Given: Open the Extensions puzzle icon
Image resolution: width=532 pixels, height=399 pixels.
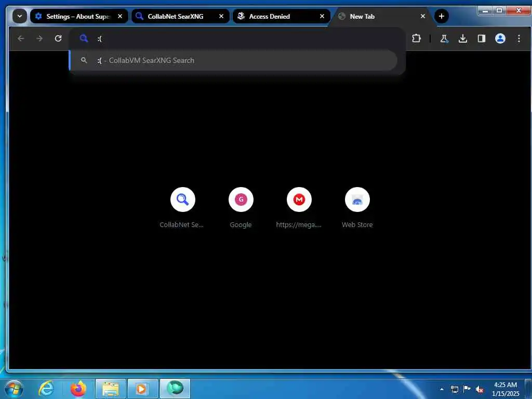Looking at the screenshot, I should [416, 38].
